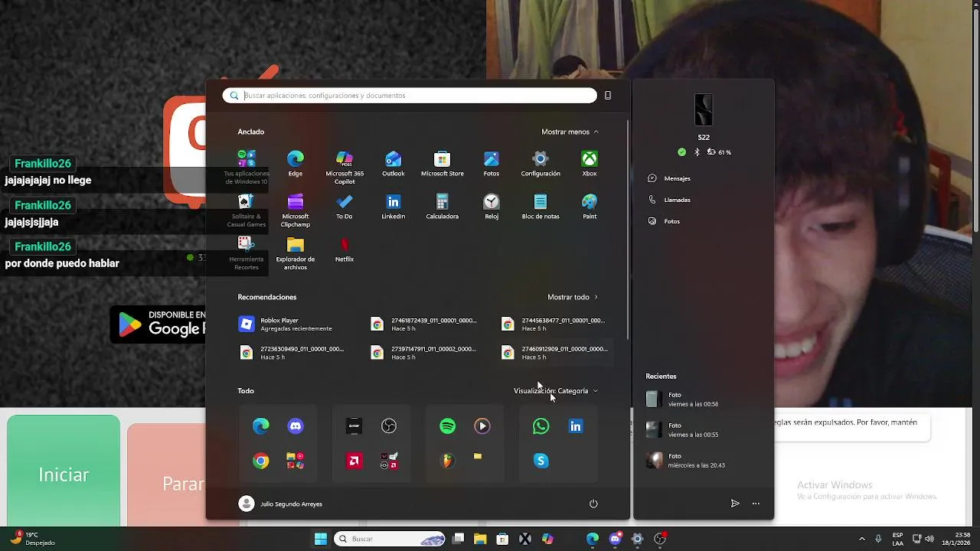Viewport: 980px width, 551px height.
Task: Open the weather widget 19°C Despejado
Action: (32, 539)
